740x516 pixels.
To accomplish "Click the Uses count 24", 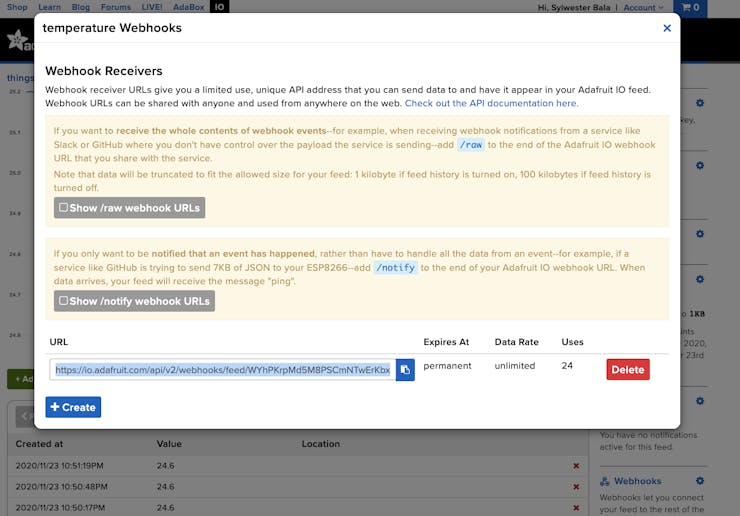I will pos(567,365).
